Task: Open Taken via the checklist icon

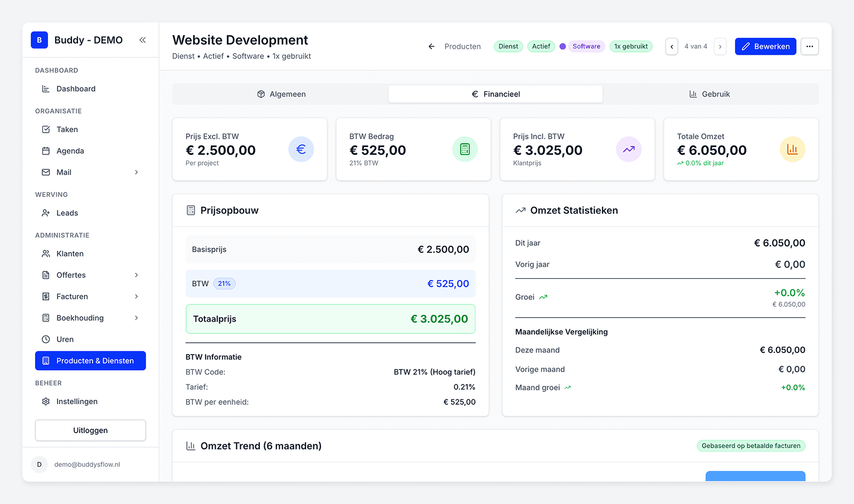Action: [x=46, y=129]
